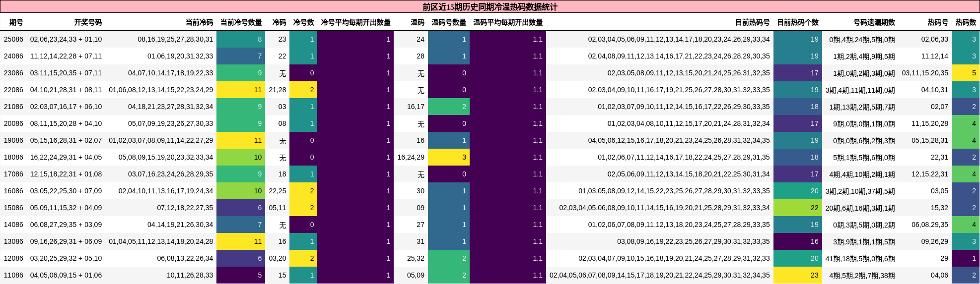
Task: Click 热码数 cell '1' in row 12086
Action: click(966, 258)
